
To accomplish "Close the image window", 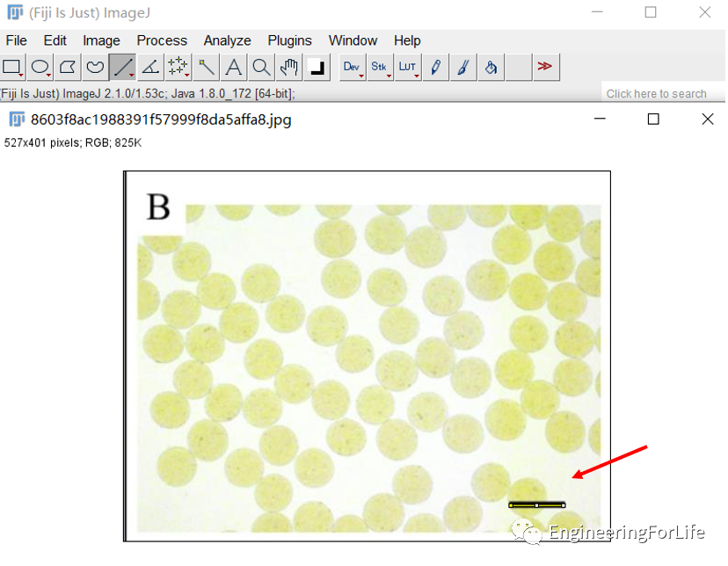I will tap(707, 120).
